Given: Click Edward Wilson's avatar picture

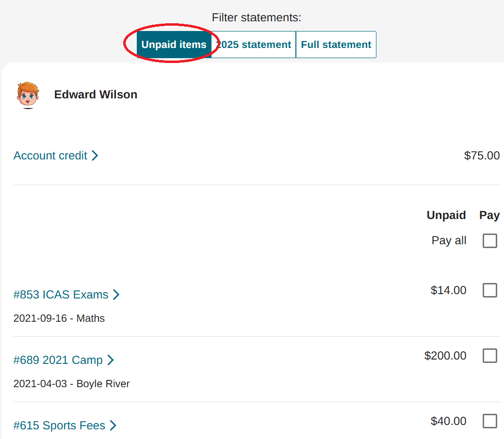Looking at the screenshot, I should click(x=28, y=95).
